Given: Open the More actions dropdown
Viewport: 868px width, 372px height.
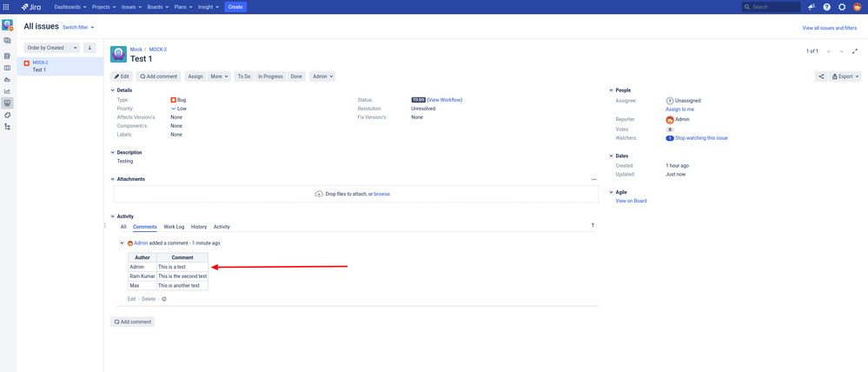Looking at the screenshot, I should click(x=219, y=76).
